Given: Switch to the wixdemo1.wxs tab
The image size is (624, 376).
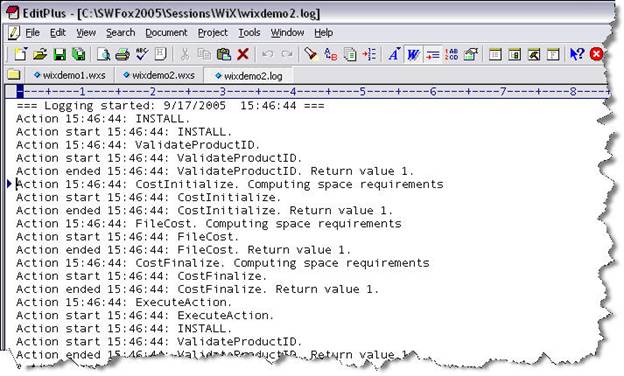Looking at the screenshot, I should [x=70, y=75].
